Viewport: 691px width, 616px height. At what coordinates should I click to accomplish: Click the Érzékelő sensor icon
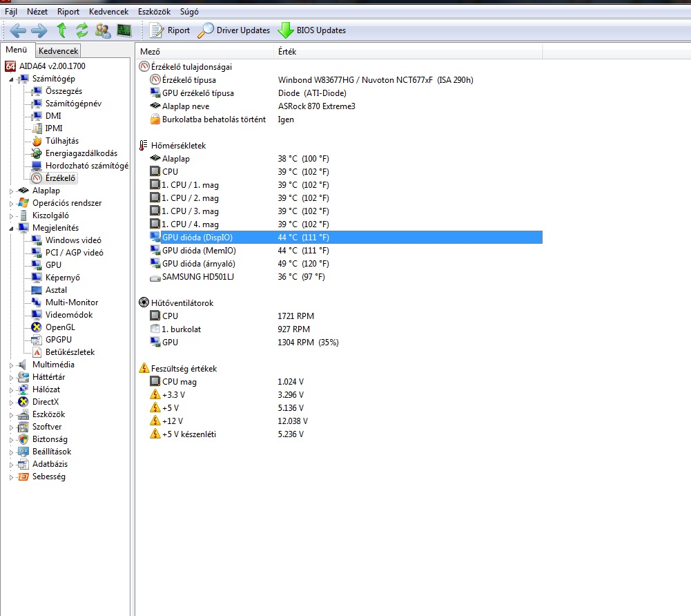pos(37,178)
